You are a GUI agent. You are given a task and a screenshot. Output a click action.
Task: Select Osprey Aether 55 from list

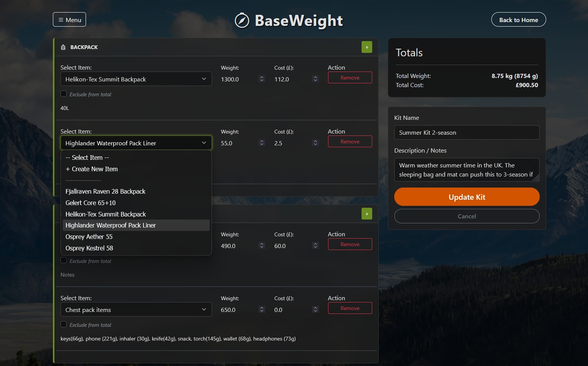(89, 237)
